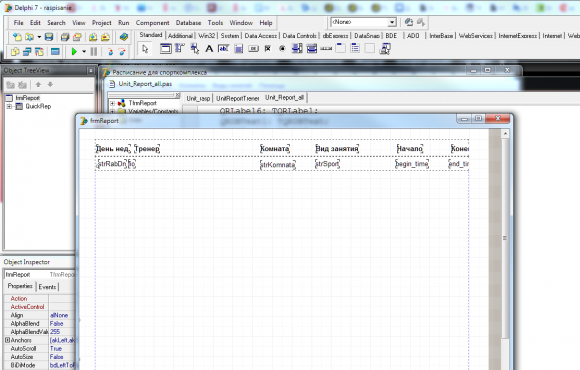Screen dimensions: 580x370
Task: Open the desktop layout combo box
Action: [363, 22]
